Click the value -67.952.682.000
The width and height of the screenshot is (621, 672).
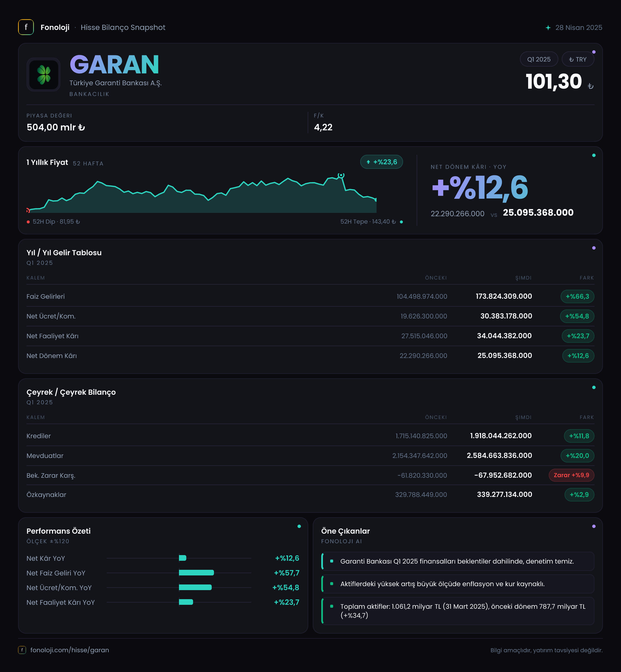(503, 475)
